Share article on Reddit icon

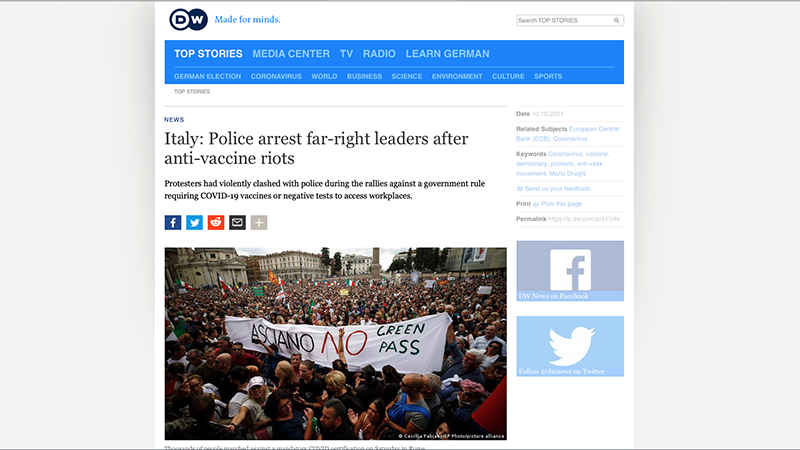(216, 222)
